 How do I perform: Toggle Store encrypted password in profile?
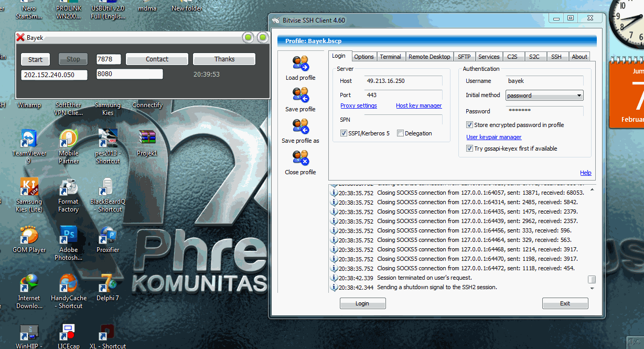[x=470, y=125]
